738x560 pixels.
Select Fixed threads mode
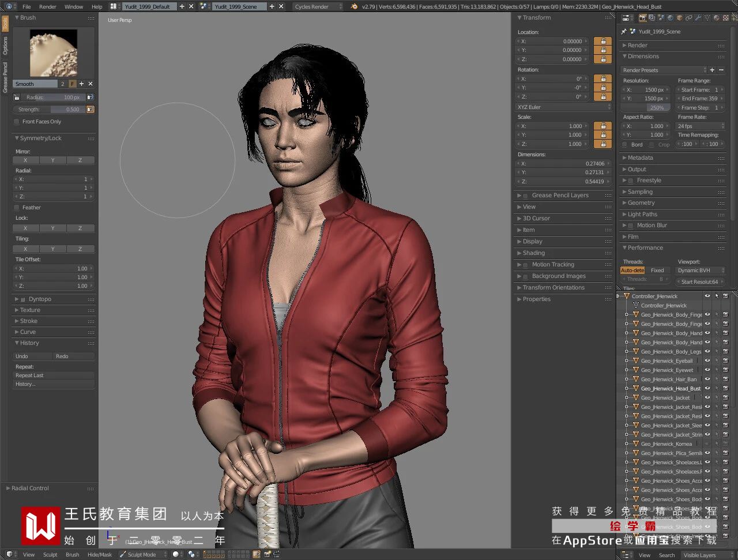coord(658,270)
